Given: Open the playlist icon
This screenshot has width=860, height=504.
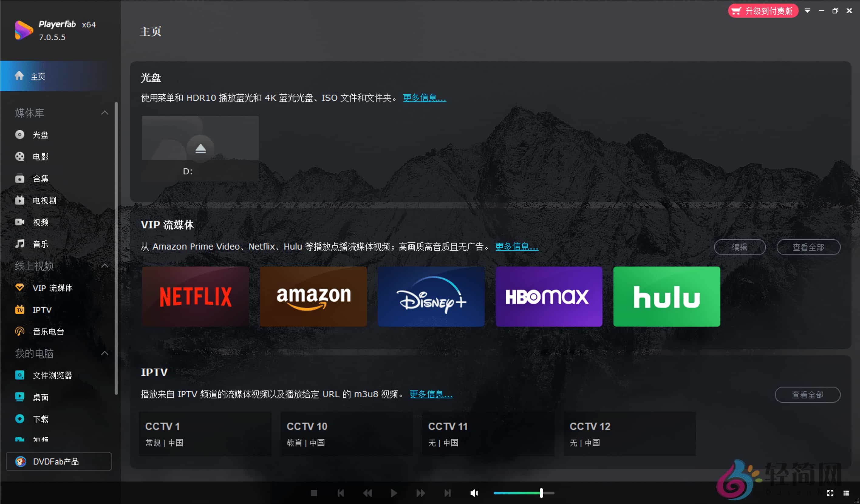Looking at the screenshot, I should [846, 493].
